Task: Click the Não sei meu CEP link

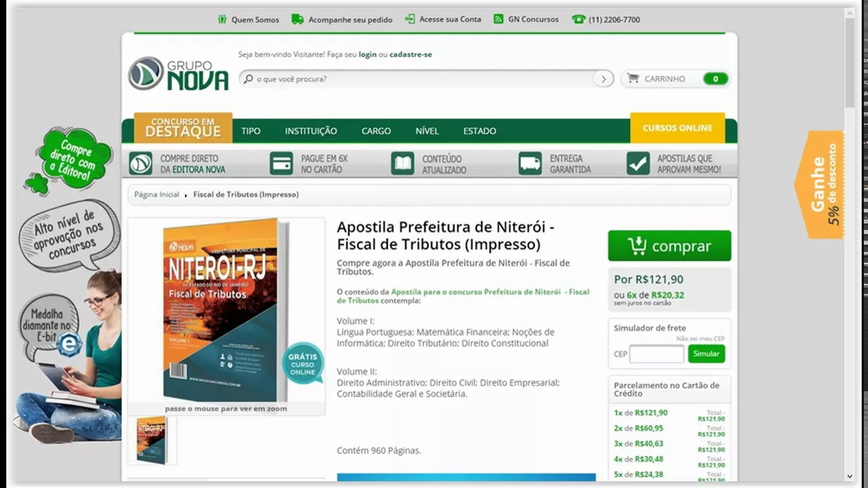Action: (700, 339)
